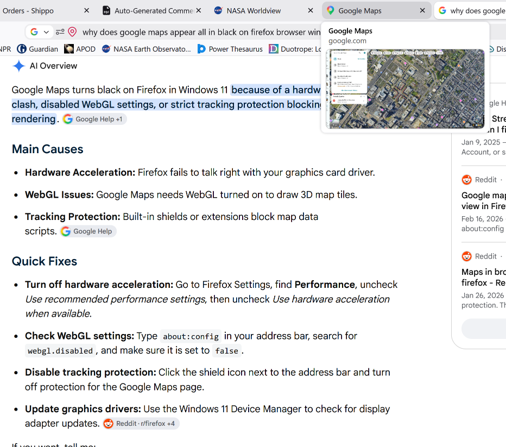Click the location pin icon in address bar
Viewport: 506px width, 447px height.
coord(72,32)
